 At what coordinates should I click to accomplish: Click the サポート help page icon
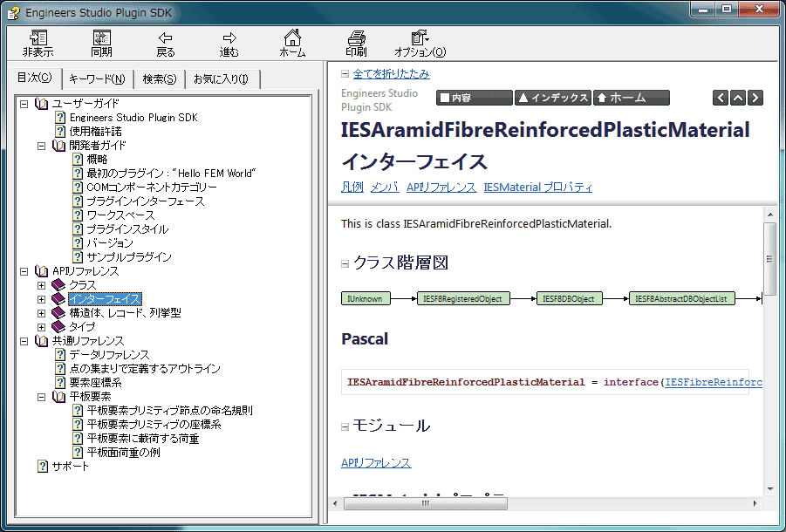point(43,467)
